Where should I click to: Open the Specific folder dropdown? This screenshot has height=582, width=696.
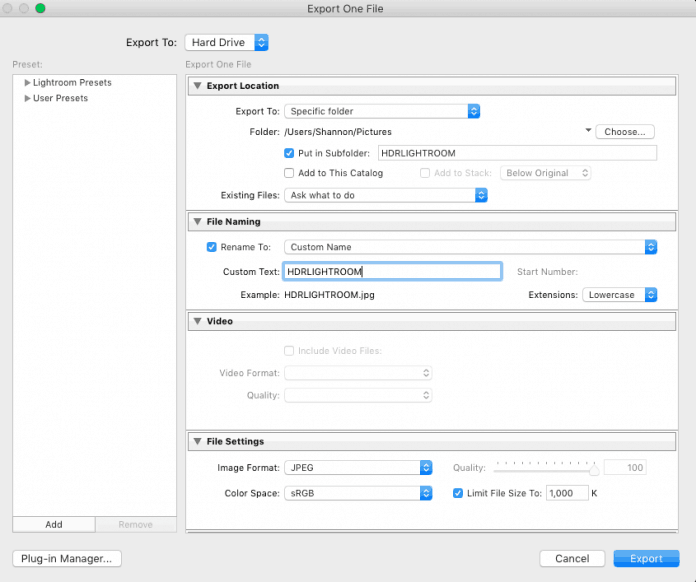(x=382, y=111)
